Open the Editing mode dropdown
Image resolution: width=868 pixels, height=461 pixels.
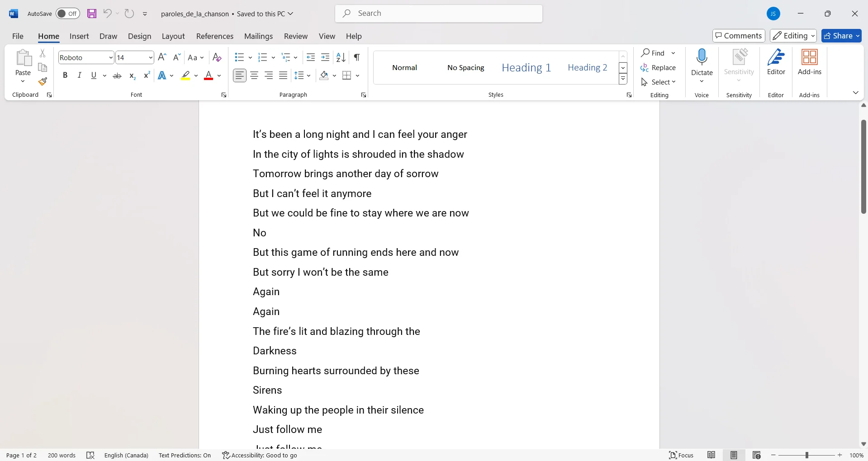point(794,36)
